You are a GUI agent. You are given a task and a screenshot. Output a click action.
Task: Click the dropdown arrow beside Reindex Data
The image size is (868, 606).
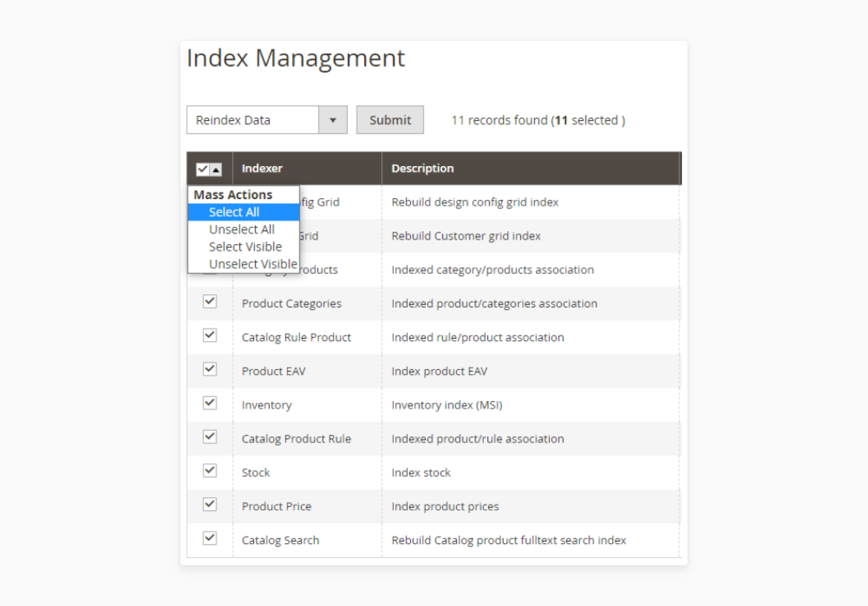[x=333, y=120]
